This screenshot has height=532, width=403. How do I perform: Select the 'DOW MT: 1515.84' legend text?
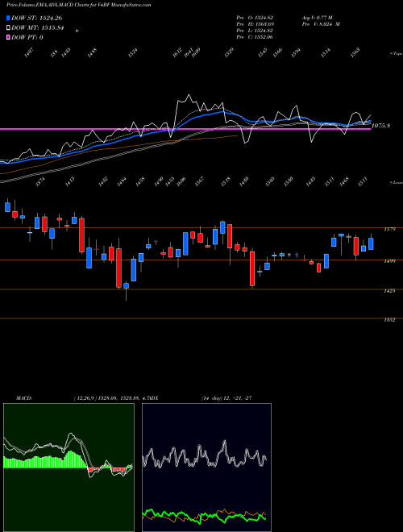point(37,27)
